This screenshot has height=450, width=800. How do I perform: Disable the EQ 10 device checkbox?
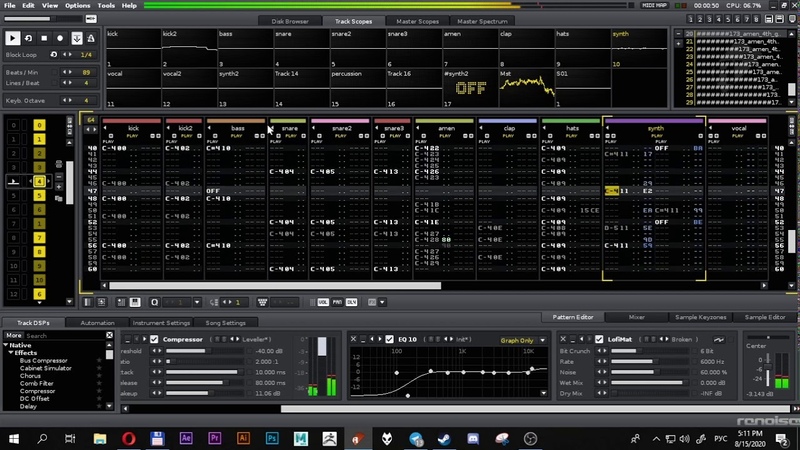(389, 339)
